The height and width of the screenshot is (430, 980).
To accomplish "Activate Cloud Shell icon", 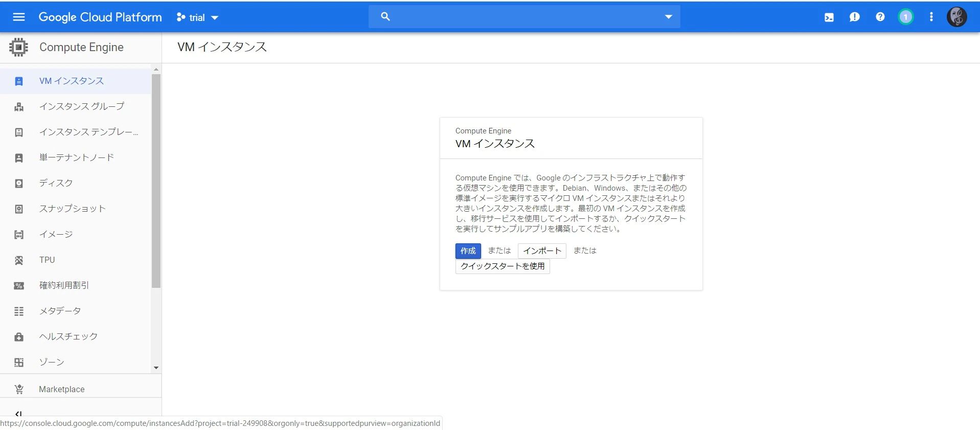I will [829, 17].
